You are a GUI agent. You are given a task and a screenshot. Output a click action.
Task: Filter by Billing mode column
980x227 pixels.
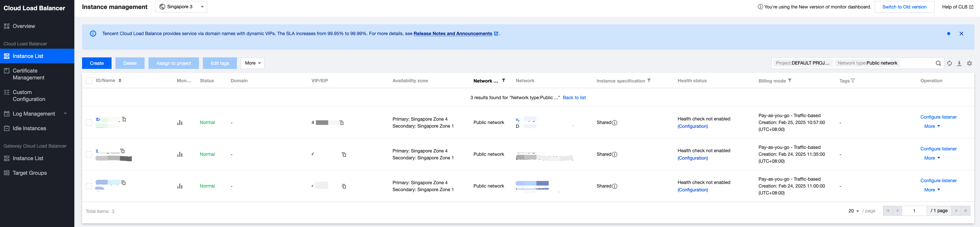(790, 81)
